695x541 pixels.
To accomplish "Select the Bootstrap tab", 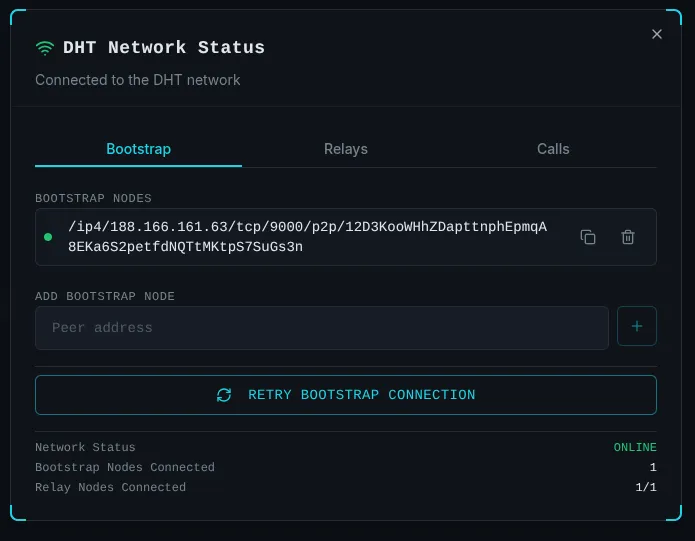I will coord(138,149).
